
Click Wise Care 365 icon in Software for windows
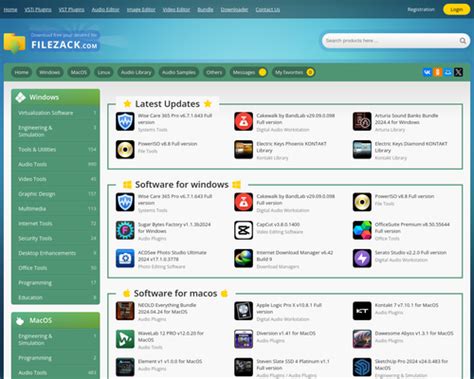tap(125, 202)
